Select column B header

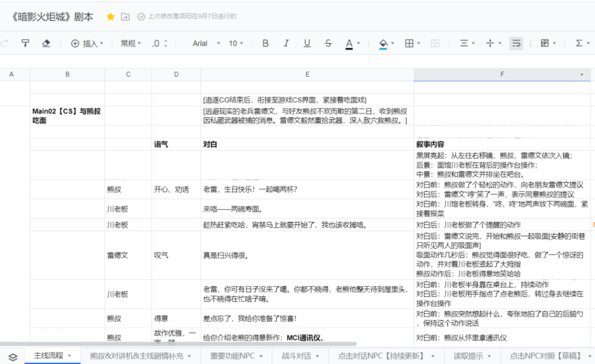point(67,74)
